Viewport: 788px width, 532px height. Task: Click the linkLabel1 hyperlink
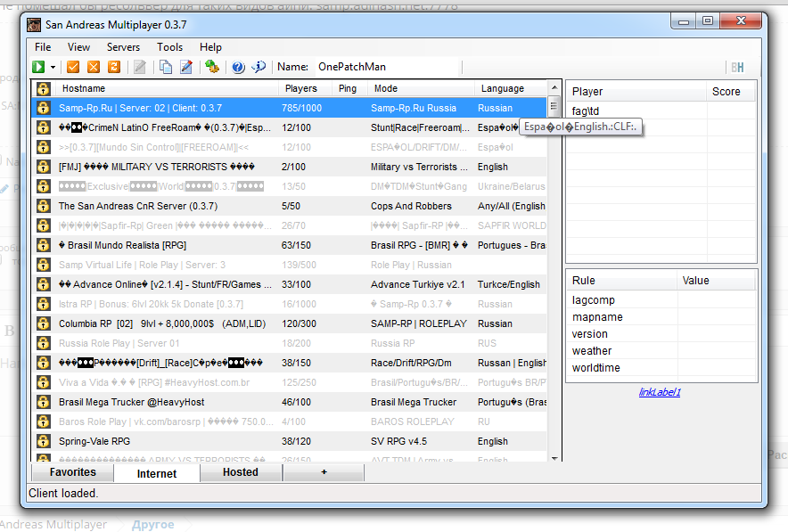tap(660, 392)
